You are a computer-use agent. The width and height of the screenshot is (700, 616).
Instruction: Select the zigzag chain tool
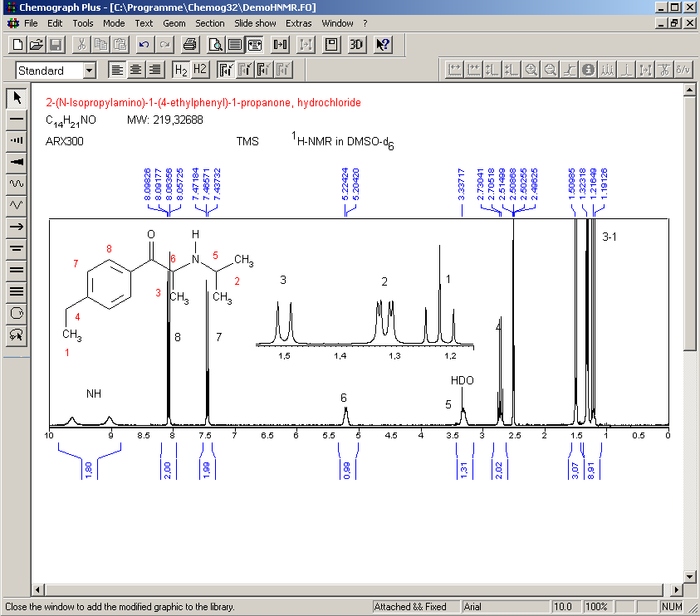pyautogui.click(x=17, y=205)
